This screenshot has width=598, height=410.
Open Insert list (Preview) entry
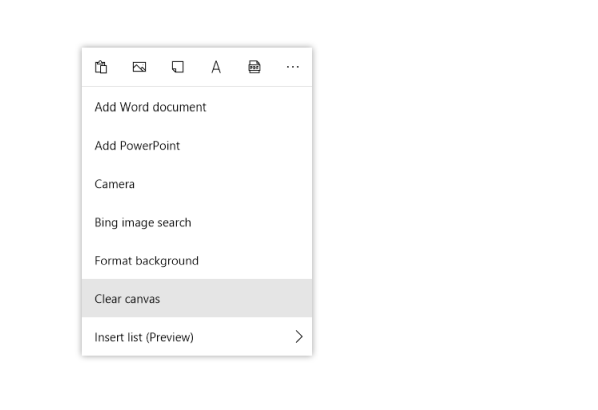[x=197, y=337]
